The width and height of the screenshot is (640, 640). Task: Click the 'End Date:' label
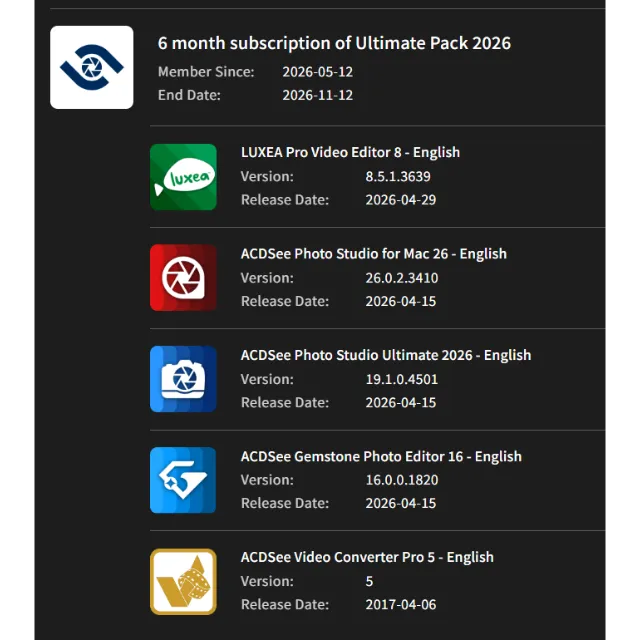coord(189,95)
